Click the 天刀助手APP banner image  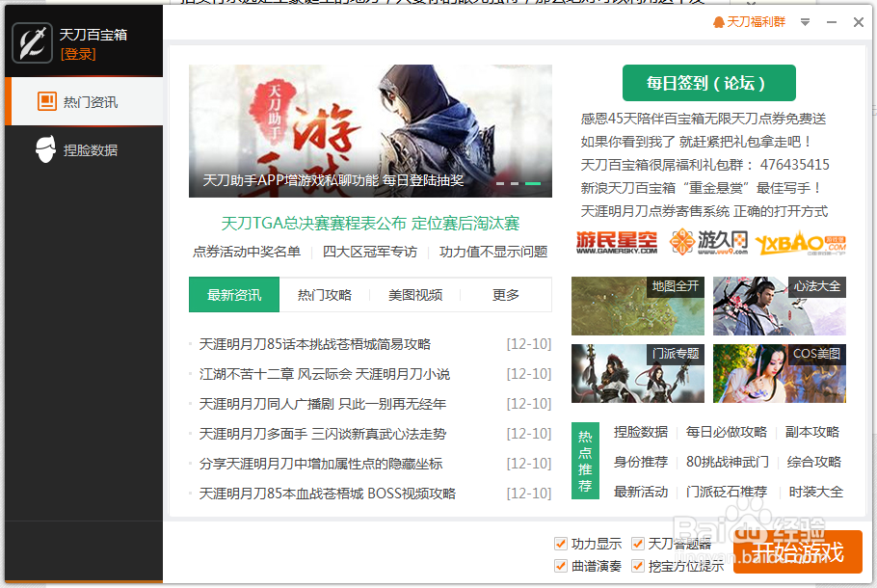370,131
